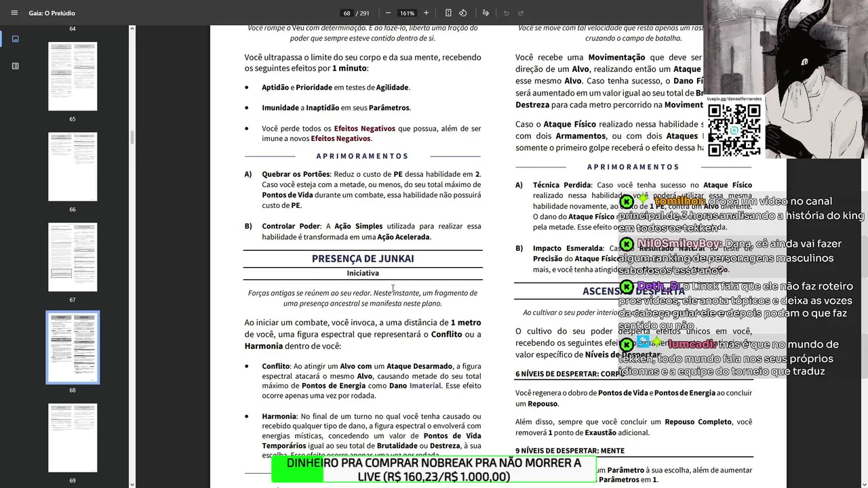Open page 66 thumbnail
868x488 pixels.
(x=73, y=167)
